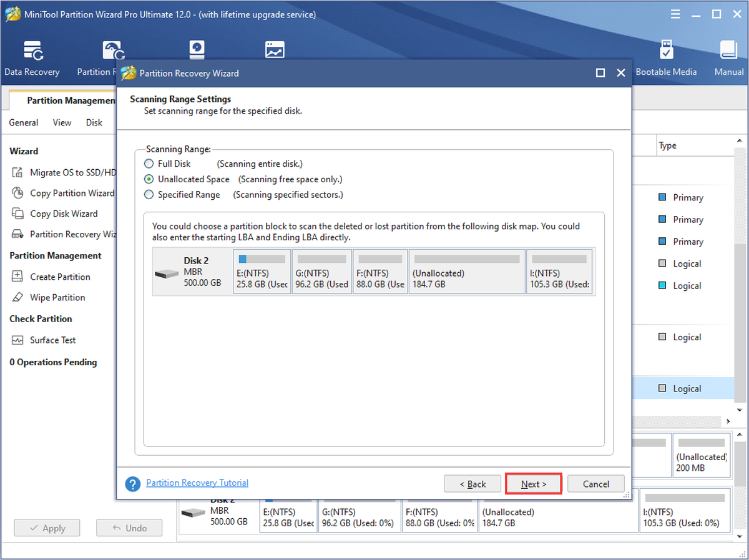Click the Copy Disk Wizard icon
The image size is (749, 560).
coord(17,214)
